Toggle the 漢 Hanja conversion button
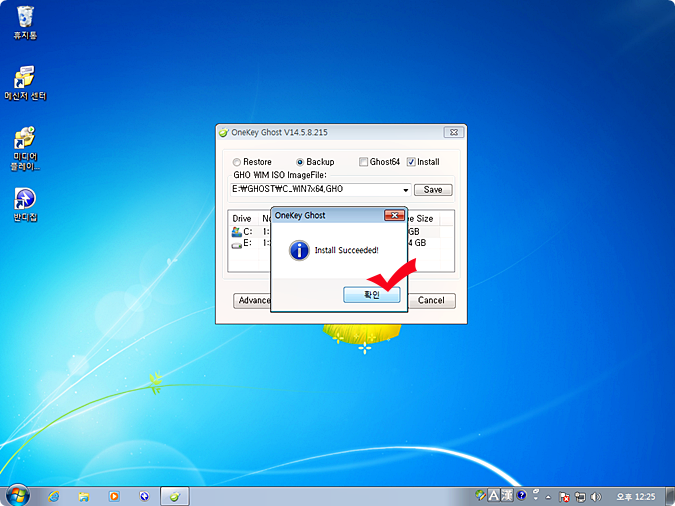This screenshot has height=506, width=675. click(507, 495)
